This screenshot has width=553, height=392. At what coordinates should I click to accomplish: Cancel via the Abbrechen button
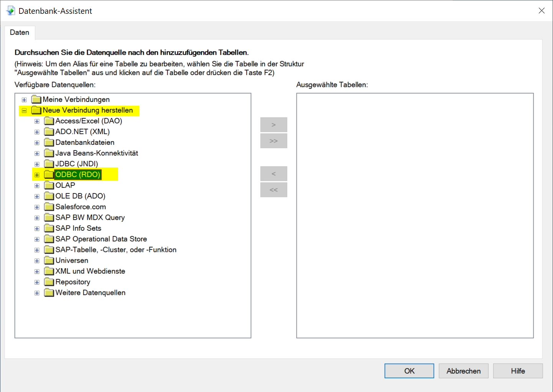coord(463,371)
